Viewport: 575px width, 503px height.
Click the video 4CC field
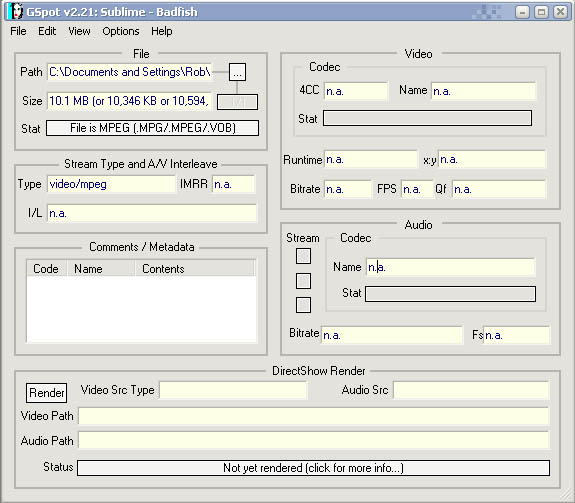356,91
